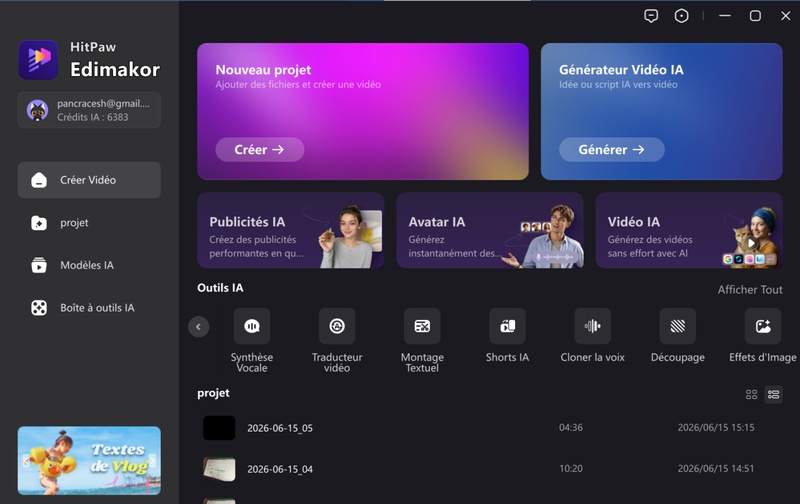800x504 pixels.
Task: Open the Effets d'Image tool icon
Action: tap(763, 326)
